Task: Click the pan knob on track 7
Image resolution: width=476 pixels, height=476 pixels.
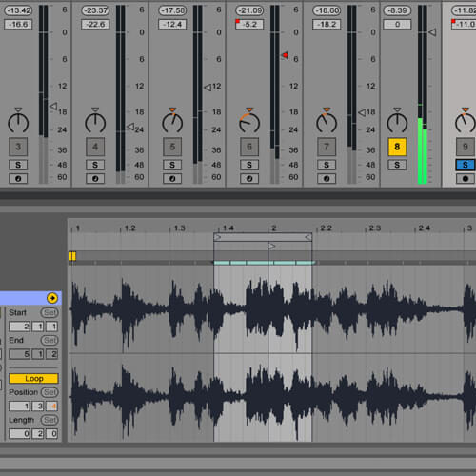Action: [x=327, y=122]
